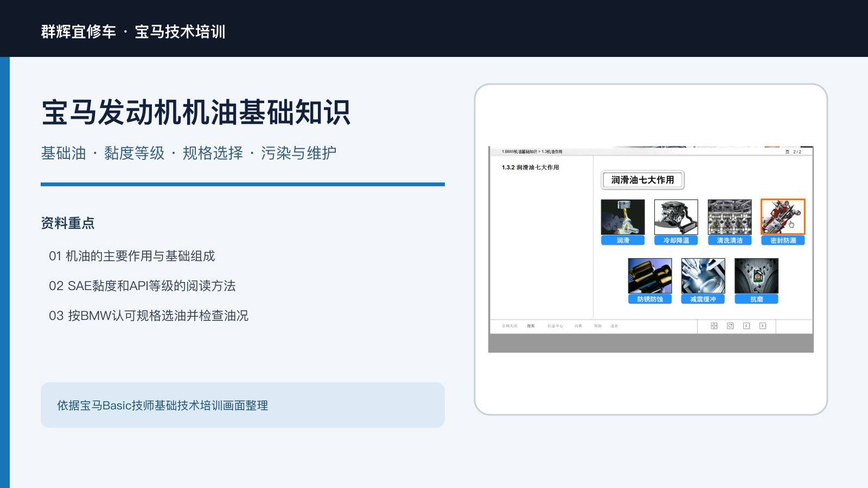Open the 冷却降温 engine thumbnail image
868x488 pixels.
(x=676, y=217)
